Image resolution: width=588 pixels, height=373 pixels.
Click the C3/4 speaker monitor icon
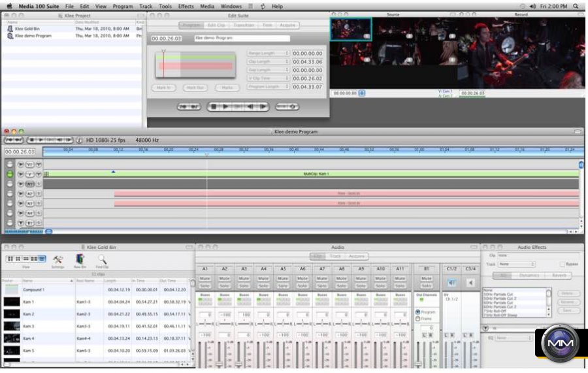470,283
